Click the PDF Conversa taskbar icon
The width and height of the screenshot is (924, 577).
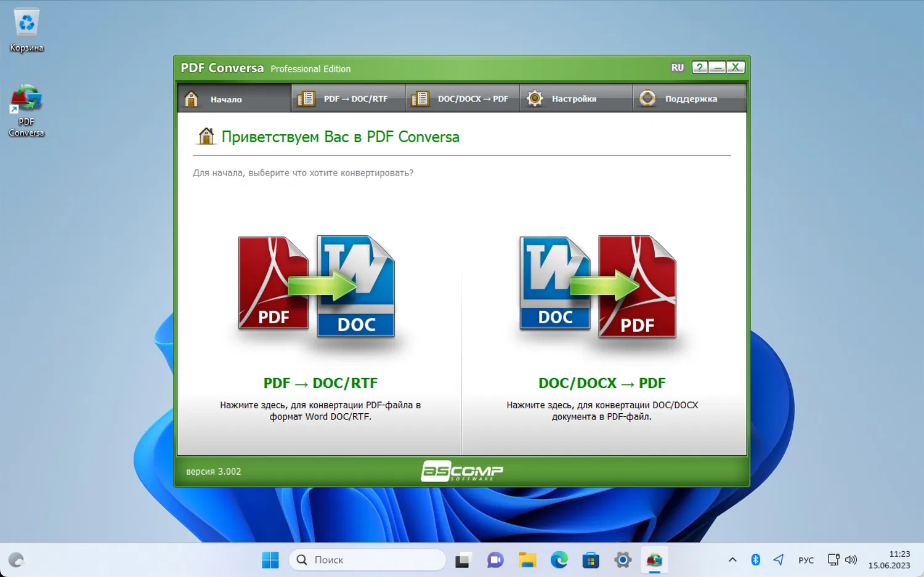point(654,560)
